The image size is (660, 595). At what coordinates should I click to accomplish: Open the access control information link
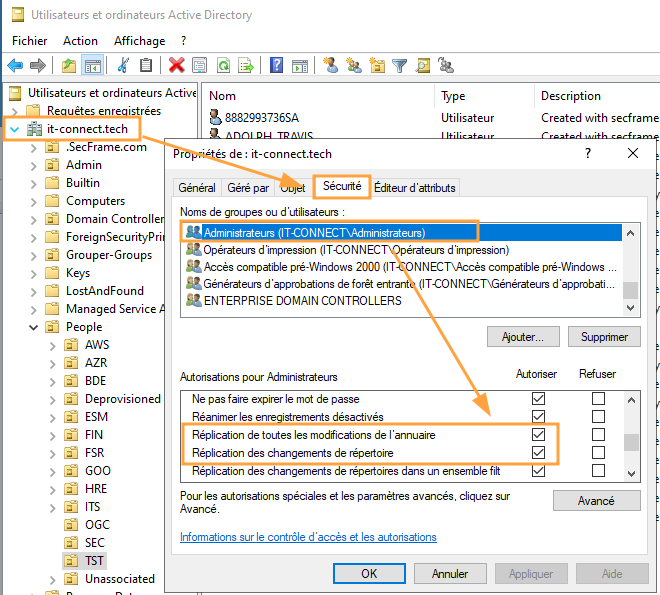click(x=308, y=537)
